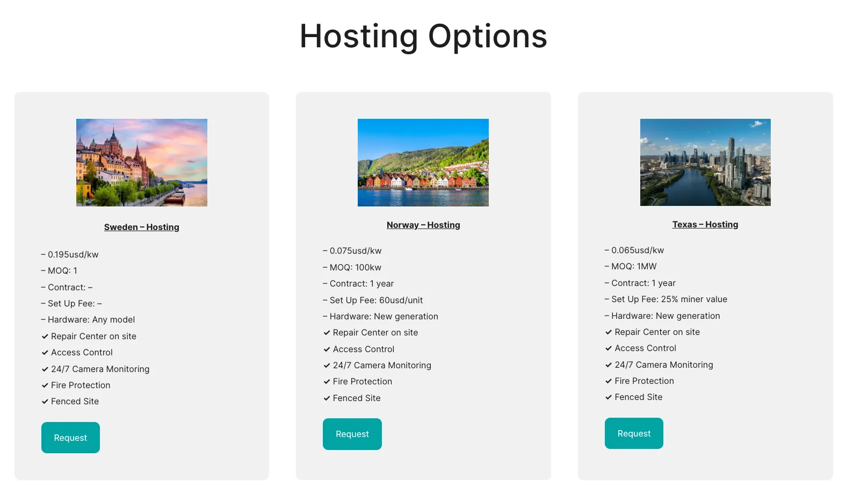Viewport: 868px width, 493px height.
Task: Click checkmark icon beside Sweden Fenced Site
Action: (x=45, y=402)
